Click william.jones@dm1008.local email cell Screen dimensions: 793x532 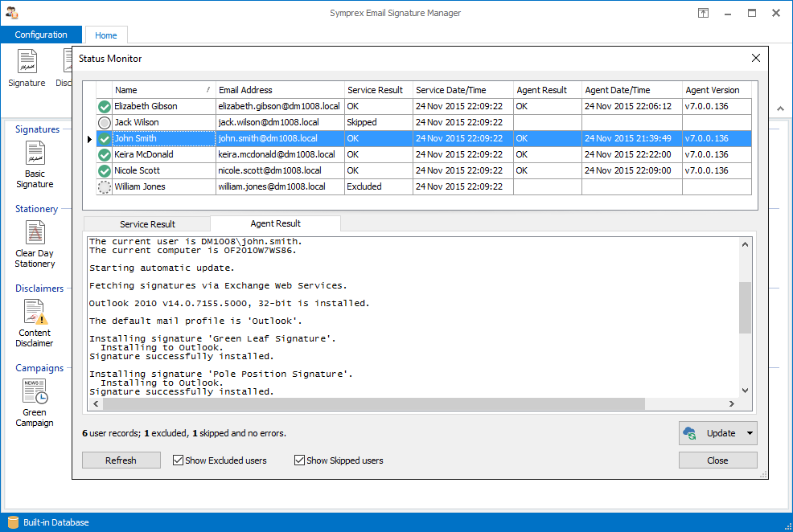(x=280, y=187)
